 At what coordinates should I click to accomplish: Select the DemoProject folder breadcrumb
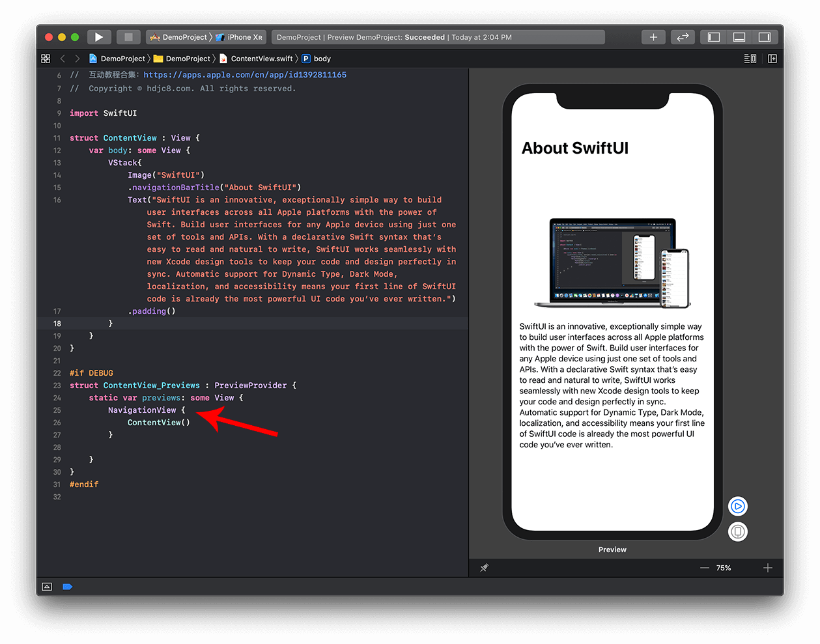[182, 59]
